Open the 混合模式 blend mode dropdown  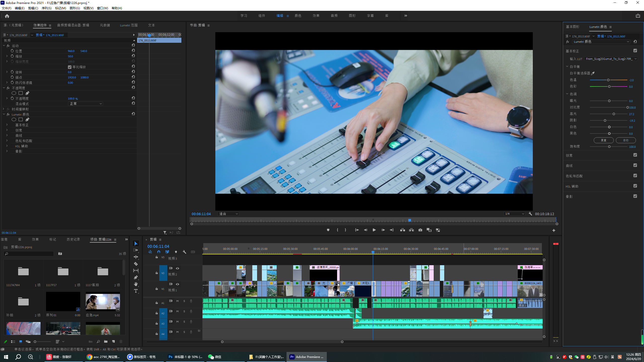click(x=86, y=104)
